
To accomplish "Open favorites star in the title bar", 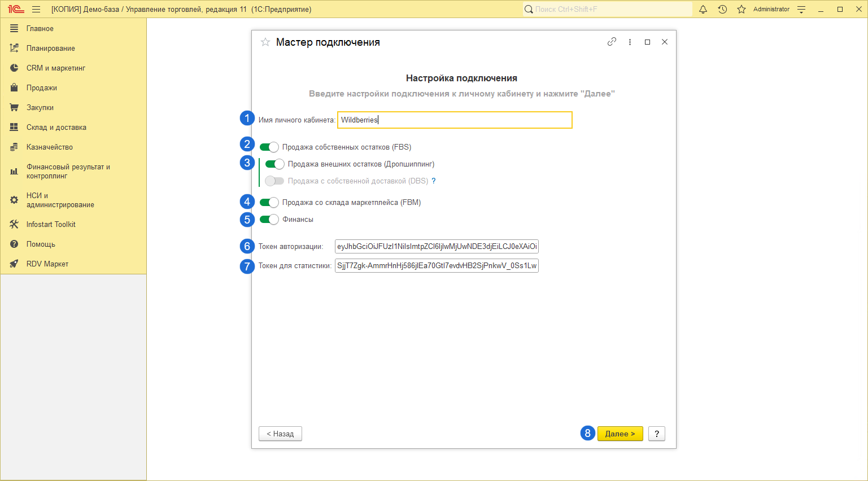I will (741, 9).
